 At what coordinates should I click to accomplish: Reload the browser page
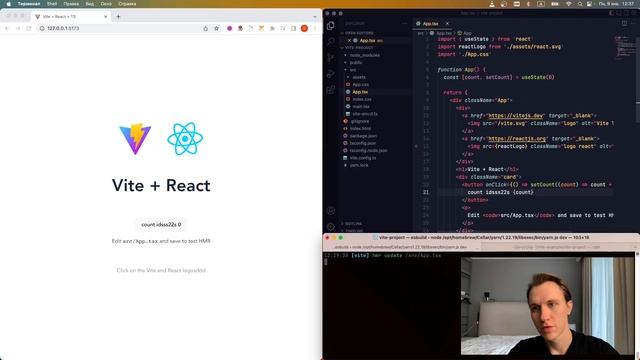29,28
